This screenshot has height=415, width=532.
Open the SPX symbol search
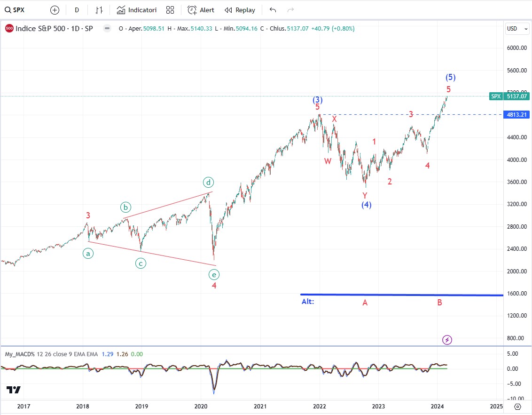[15, 10]
